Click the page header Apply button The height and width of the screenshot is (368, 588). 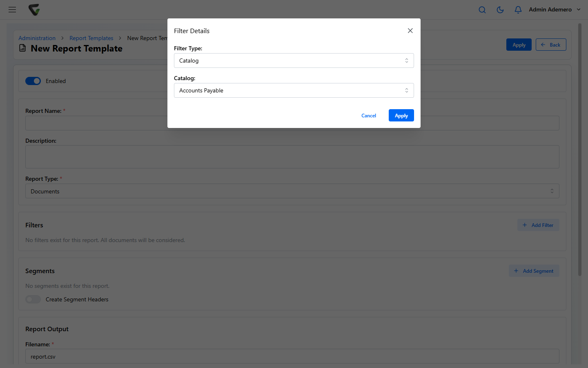pyautogui.click(x=519, y=45)
